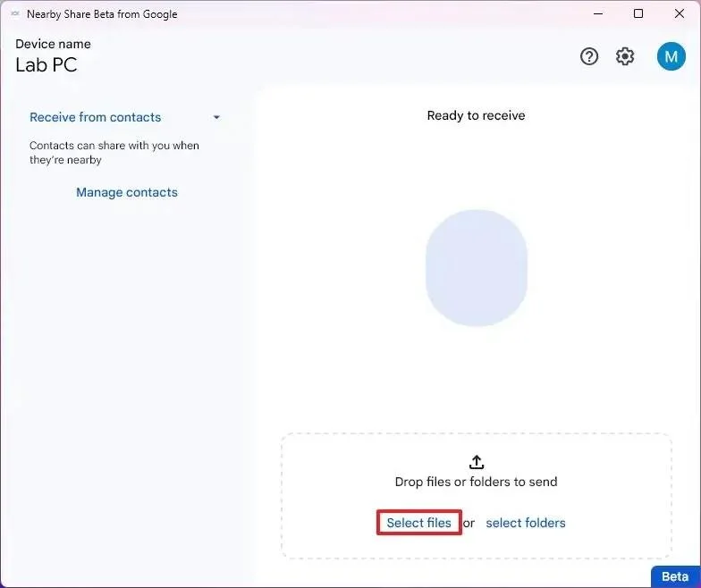This screenshot has width=701, height=588.
Task: Click the Drop files or folders to send text
Action: (x=476, y=482)
